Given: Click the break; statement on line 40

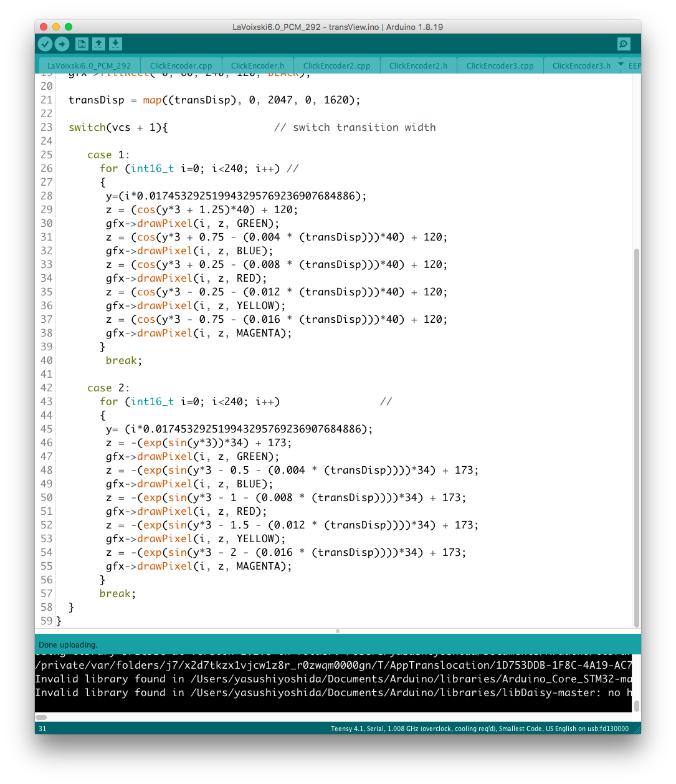Looking at the screenshot, I should [x=124, y=360].
